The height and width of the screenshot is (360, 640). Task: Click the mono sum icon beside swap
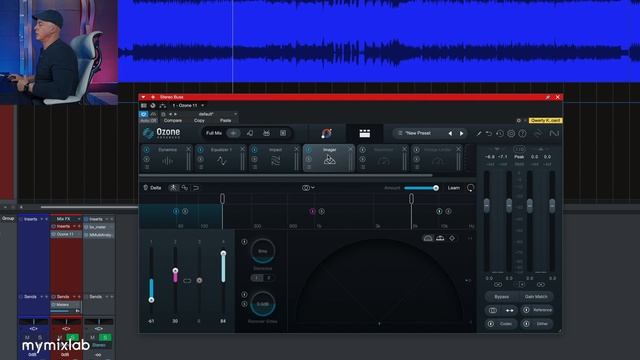click(493, 310)
